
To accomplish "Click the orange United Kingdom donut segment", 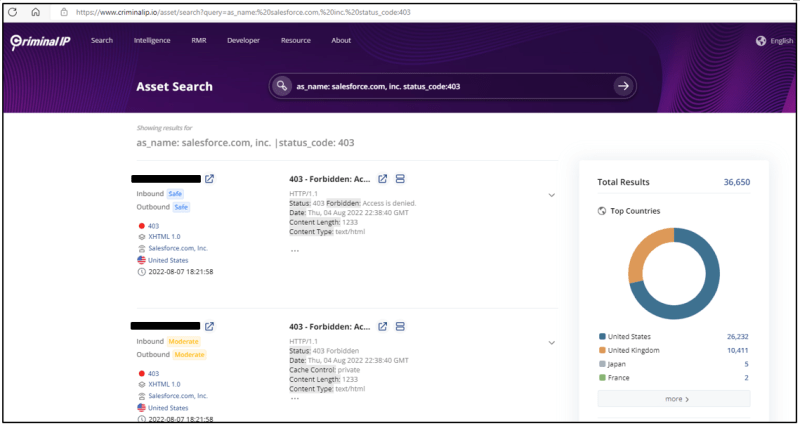I will tap(644, 250).
